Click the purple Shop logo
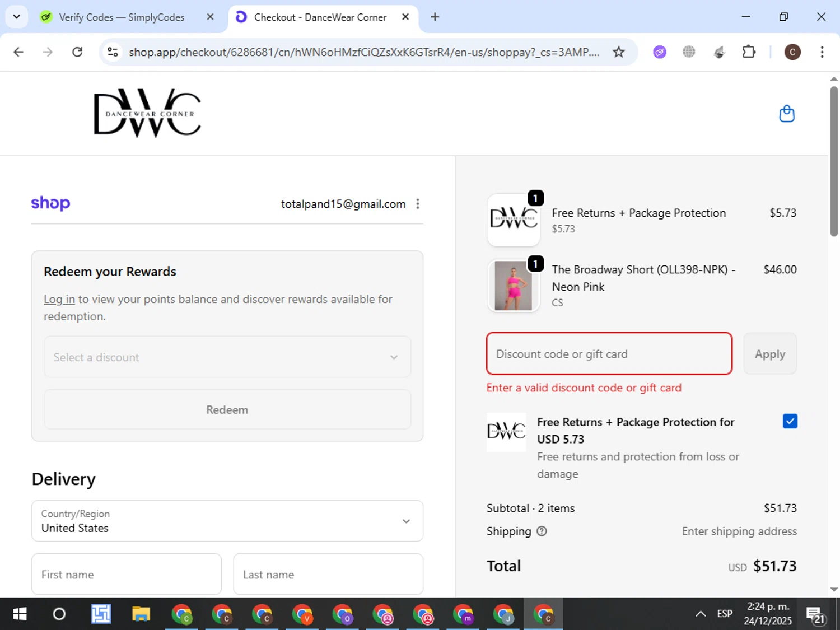This screenshot has height=630, width=840. pyautogui.click(x=50, y=203)
